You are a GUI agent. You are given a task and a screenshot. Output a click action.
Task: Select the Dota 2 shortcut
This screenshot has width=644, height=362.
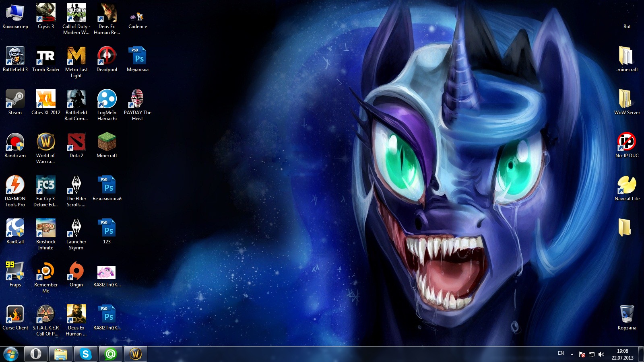pyautogui.click(x=76, y=146)
